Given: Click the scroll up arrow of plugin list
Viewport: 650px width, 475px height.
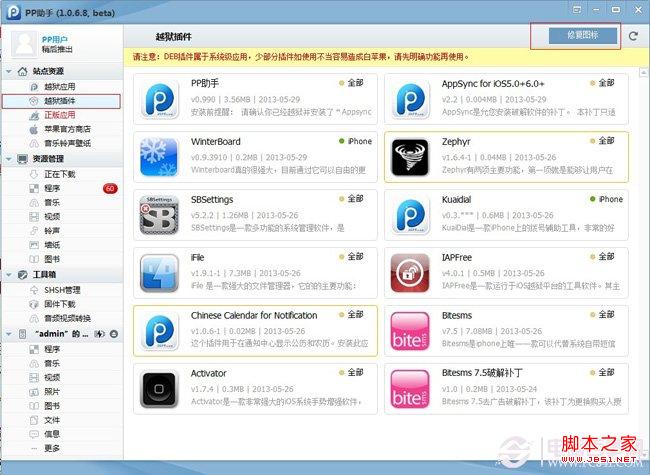Looking at the screenshot, I should pos(644,73).
